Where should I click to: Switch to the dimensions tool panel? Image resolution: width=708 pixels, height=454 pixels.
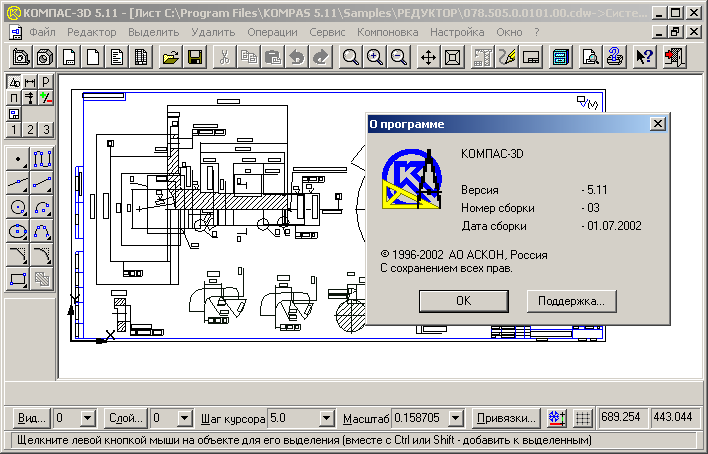(x=30, y=82)
